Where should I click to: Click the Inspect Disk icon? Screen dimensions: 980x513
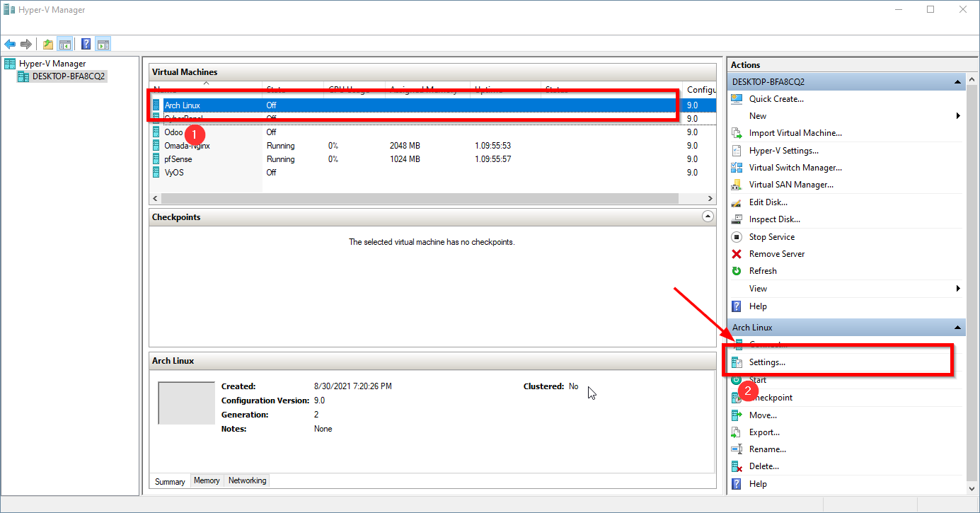point(737,219)
